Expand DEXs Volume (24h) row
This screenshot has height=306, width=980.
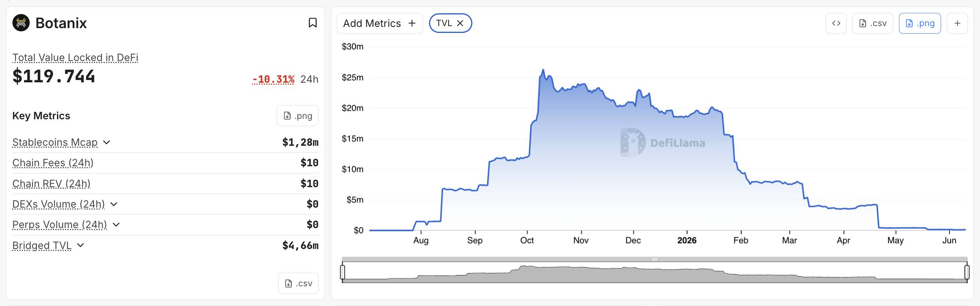pos(114,204)
